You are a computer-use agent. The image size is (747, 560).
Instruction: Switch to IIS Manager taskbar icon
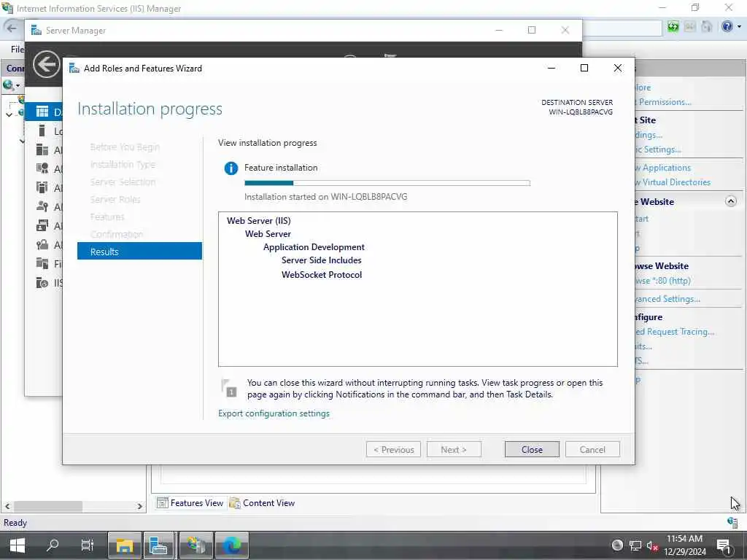pos(196,545)
